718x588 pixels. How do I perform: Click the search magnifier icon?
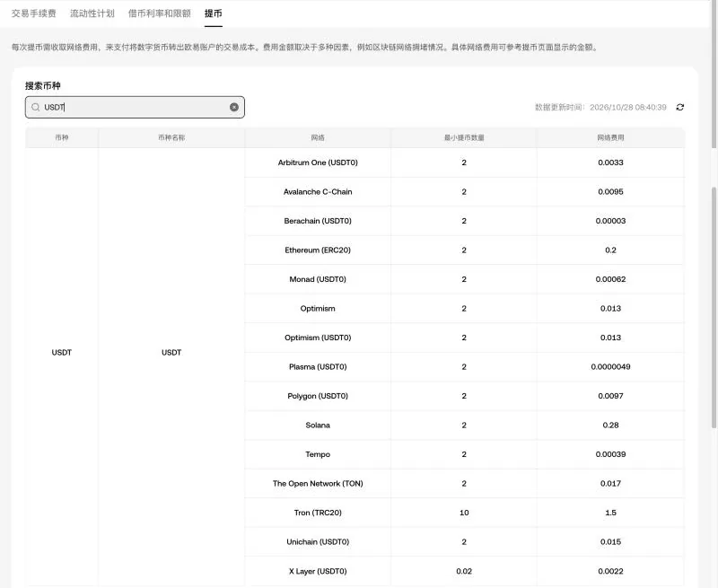[x=35, y=107]
